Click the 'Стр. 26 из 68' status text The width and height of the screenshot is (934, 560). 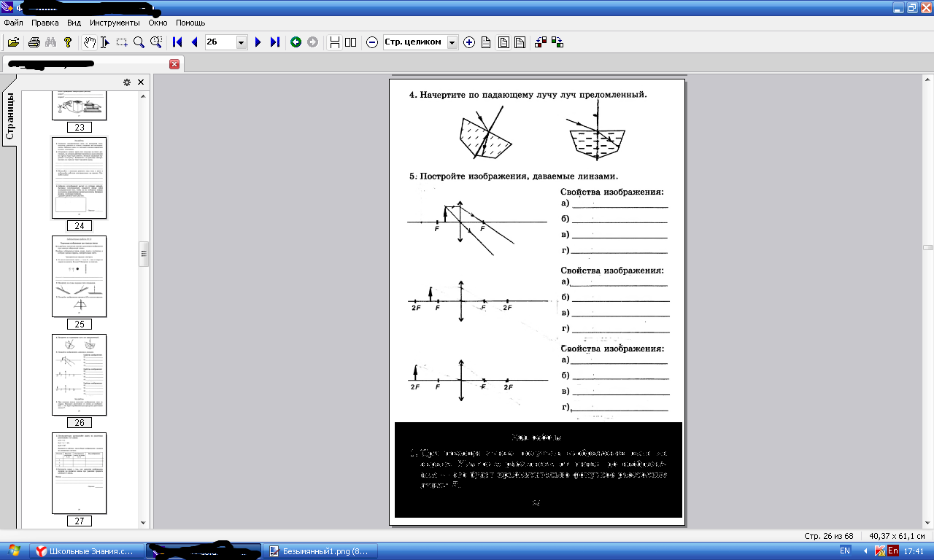[x=829, y=536]
